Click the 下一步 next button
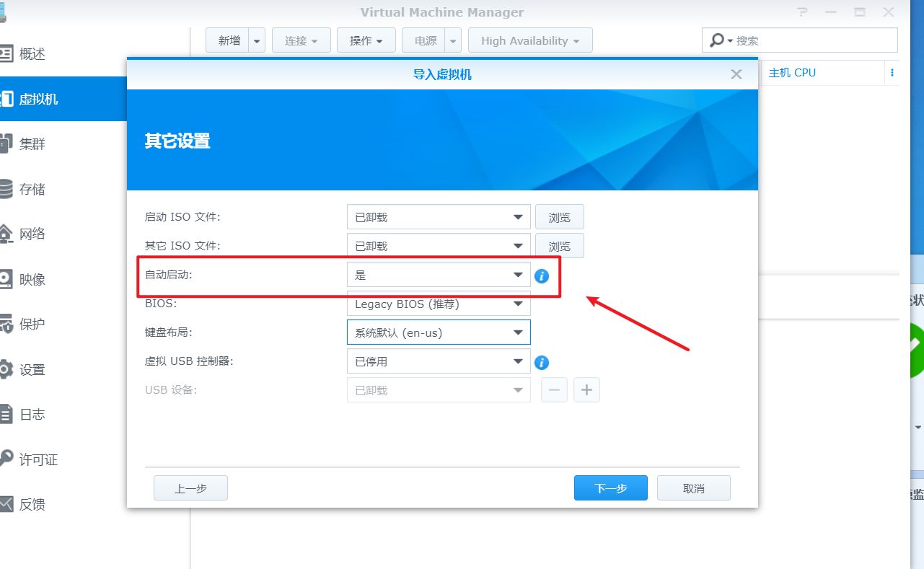Image resolution: width=924 pixels, height=569 pixels. click(x=611, y=488)
